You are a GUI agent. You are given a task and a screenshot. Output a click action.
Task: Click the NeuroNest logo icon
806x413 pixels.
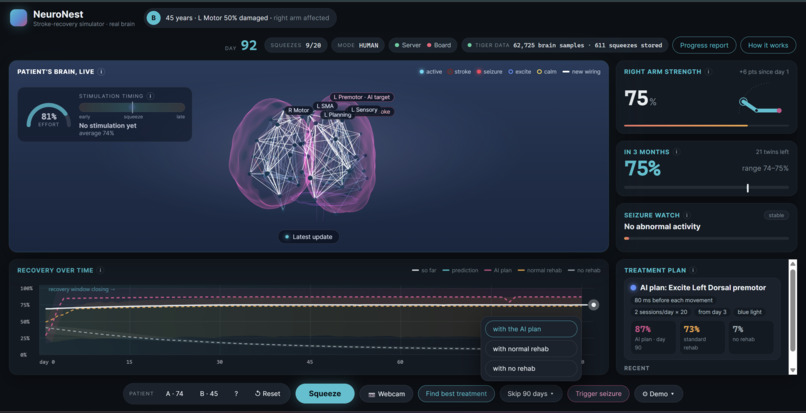pos(19,17)
